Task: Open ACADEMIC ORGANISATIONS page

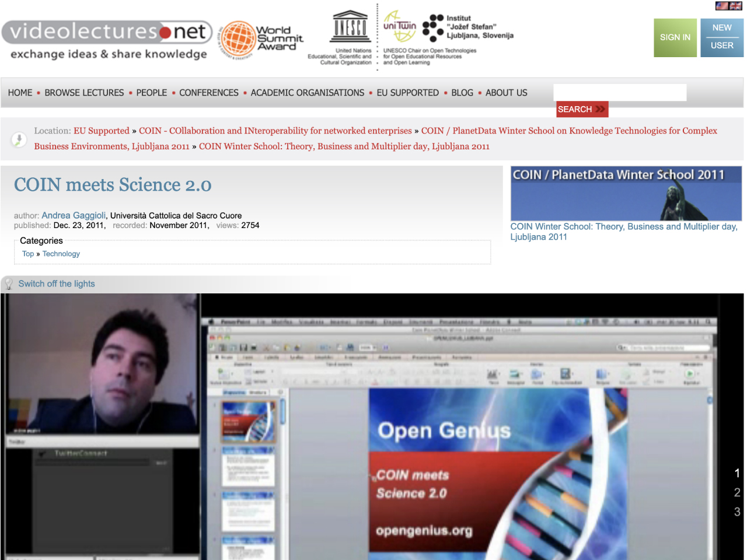Action: [308, 93]
